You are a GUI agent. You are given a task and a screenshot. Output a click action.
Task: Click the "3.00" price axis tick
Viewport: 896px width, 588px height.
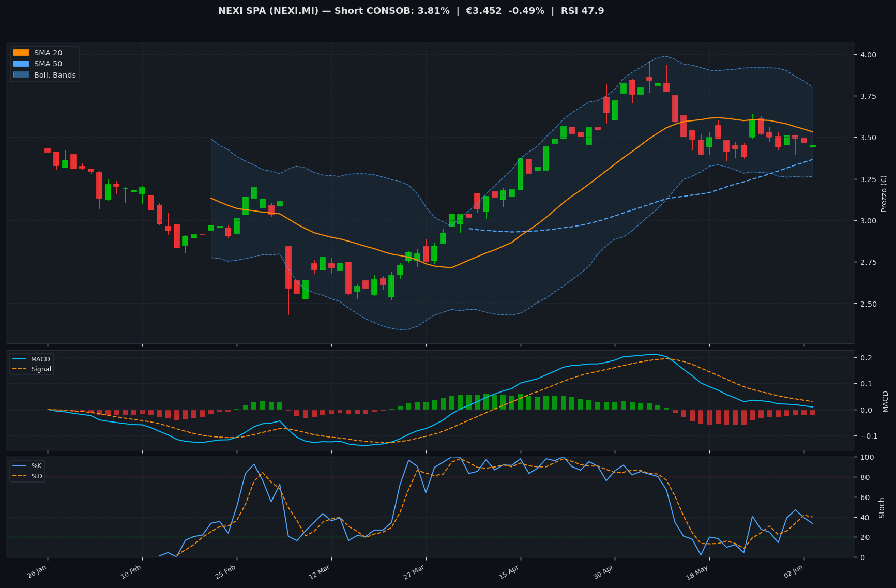point(868,221)
